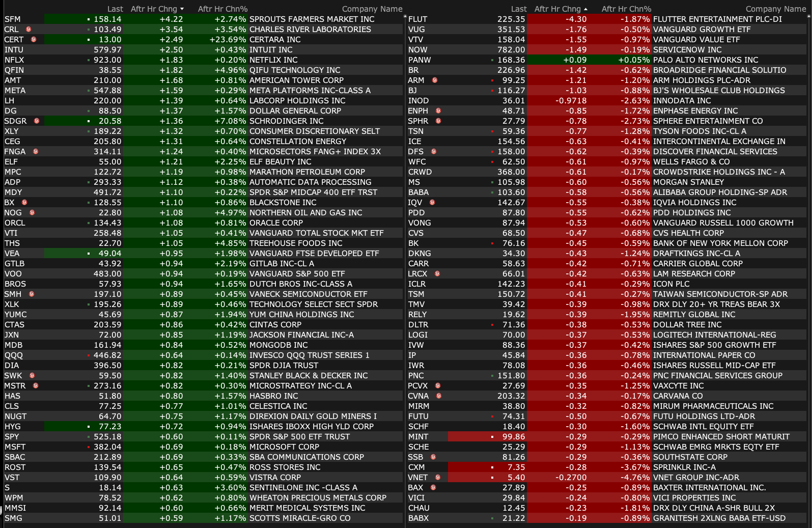812x528 pixels.
Task: Click ascending sort arrow in right Aftr Hr Chng header
Action: point(586,9)
